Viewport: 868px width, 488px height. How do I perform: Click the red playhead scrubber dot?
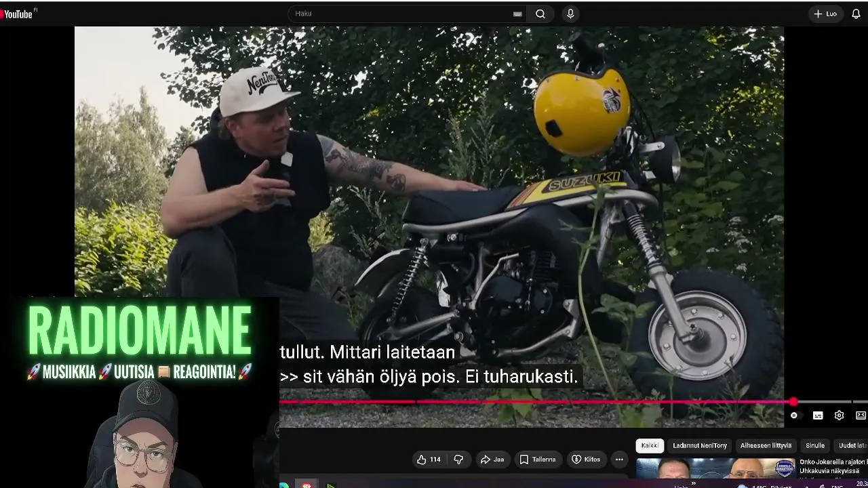[793, 402]
